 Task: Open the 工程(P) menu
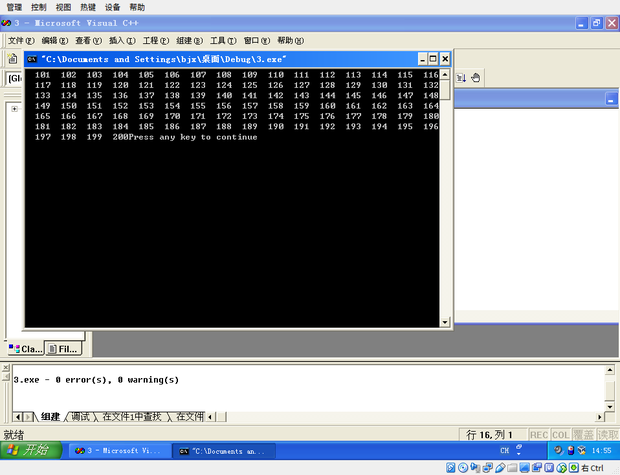(155, 40)
